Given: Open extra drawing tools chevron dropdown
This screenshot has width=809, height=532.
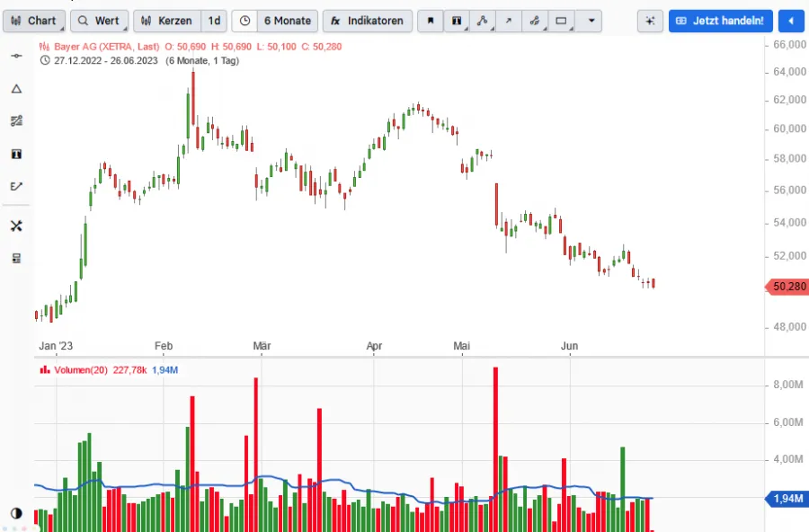Looking at the screenshot, I should click(x=591, y=21).
